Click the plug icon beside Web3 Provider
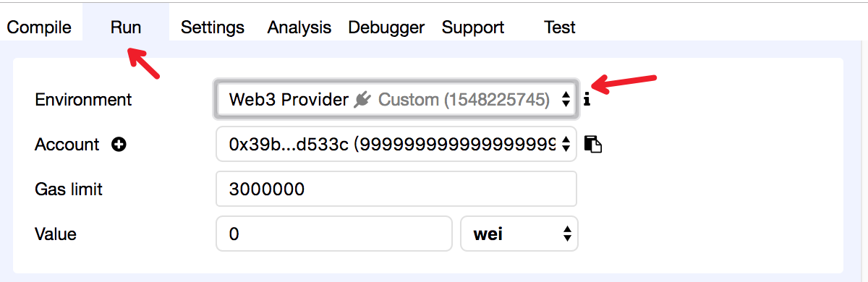 tap(363, 100)
